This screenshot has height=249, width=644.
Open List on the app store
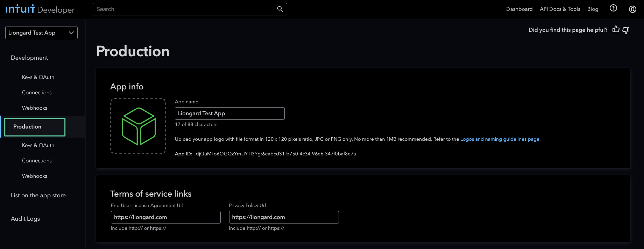38,195
